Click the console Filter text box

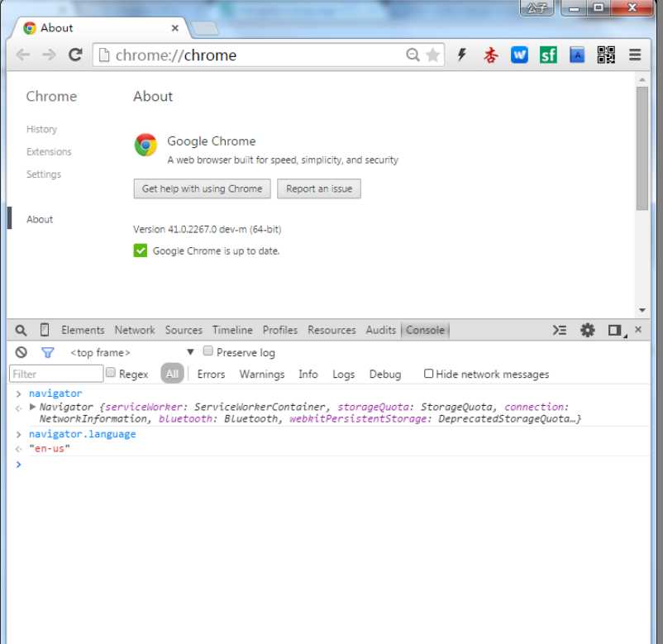coord(56,374)
